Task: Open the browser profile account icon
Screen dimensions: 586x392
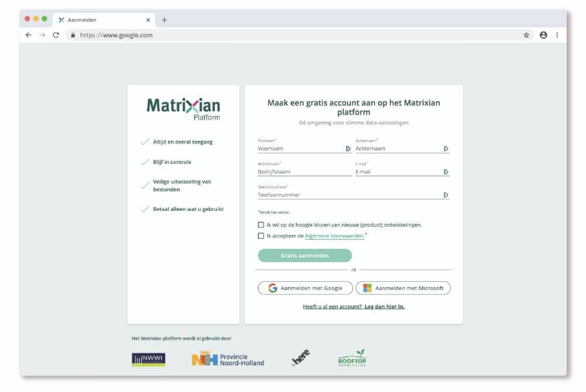Action: click(x=543, y=35)
